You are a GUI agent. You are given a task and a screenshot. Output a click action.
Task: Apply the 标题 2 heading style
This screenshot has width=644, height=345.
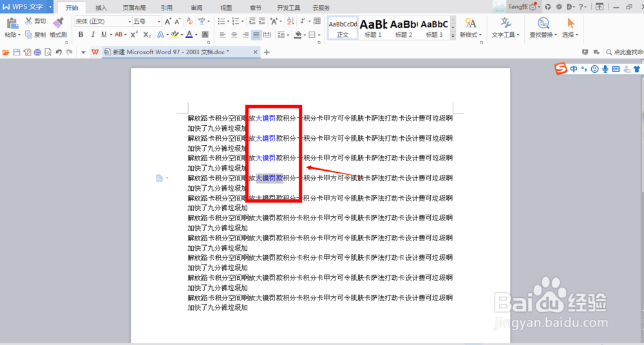(404, 28)
